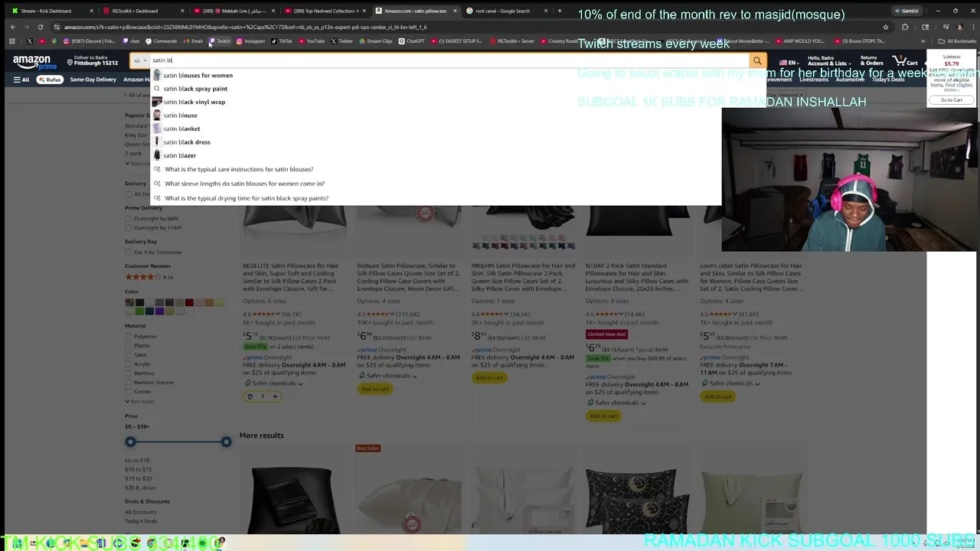Check the Bamboo Viscose material checkbox
The height and width of the screenshot is (551, 980).
[129, 383]
